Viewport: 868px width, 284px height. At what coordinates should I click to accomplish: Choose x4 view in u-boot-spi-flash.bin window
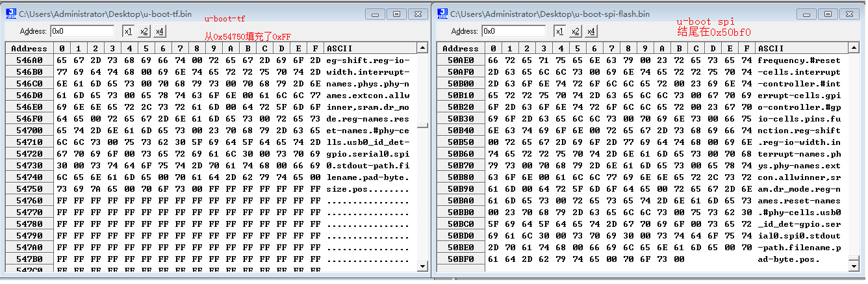click(591, 31)
